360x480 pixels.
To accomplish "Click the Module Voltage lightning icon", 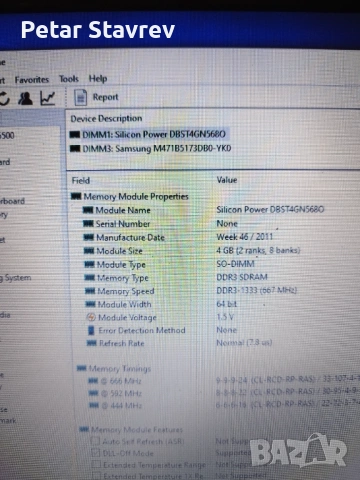I will pyautogui.click(x=91, y=317).
